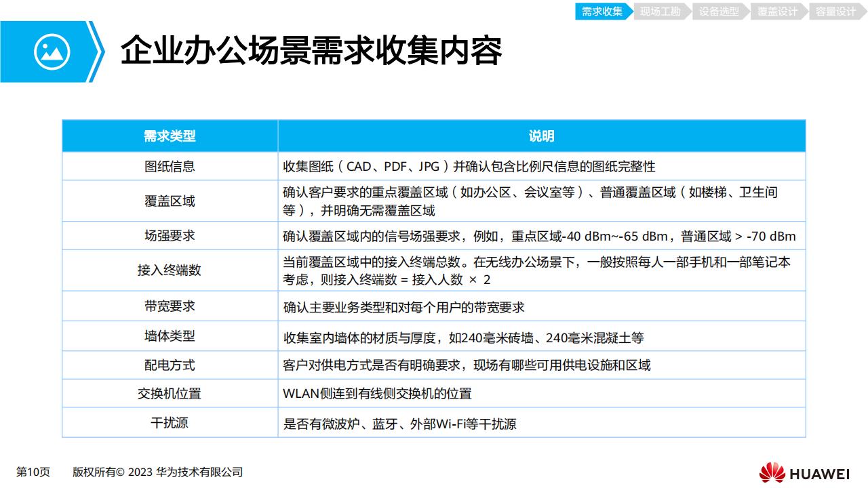The height and width of the screenshot is (488, 868).
Task: Click the 说明 column header
Action: tap(541, 136)
